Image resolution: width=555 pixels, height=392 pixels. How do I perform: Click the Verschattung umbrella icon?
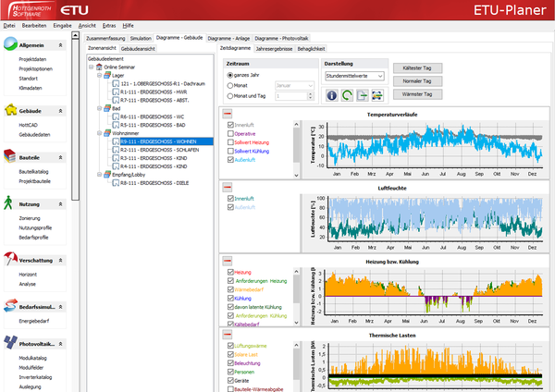10,259
